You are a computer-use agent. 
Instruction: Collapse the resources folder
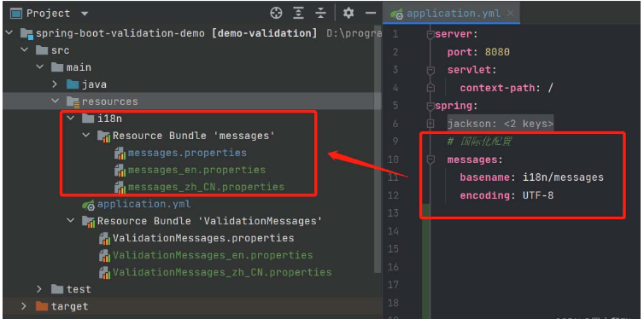coord(55,101)
